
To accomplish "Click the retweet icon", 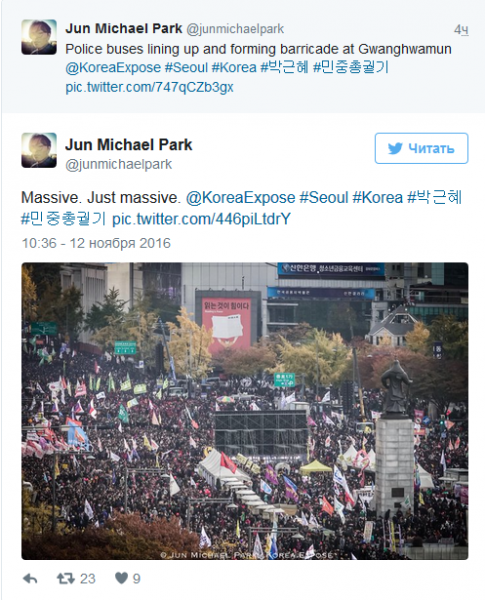I will pyautogui.click(x=65, y=579).
